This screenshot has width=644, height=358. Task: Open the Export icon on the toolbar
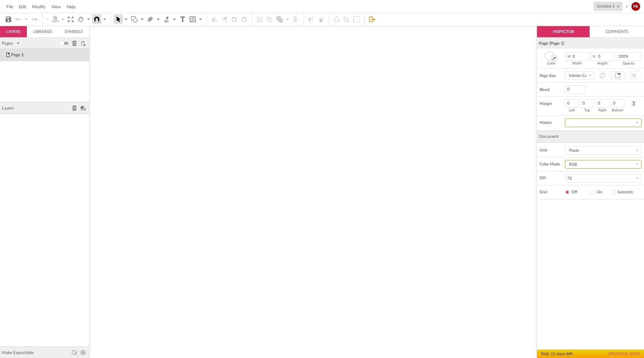pyautogui.click(x=372, y=19)
